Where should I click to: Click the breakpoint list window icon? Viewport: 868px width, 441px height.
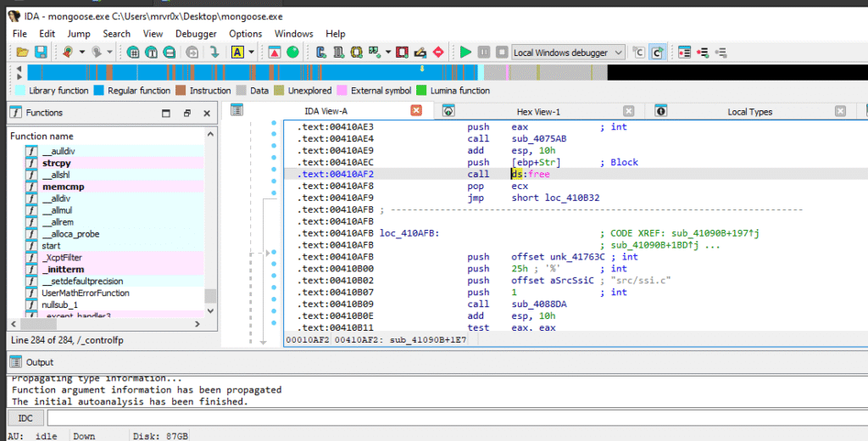685,52
